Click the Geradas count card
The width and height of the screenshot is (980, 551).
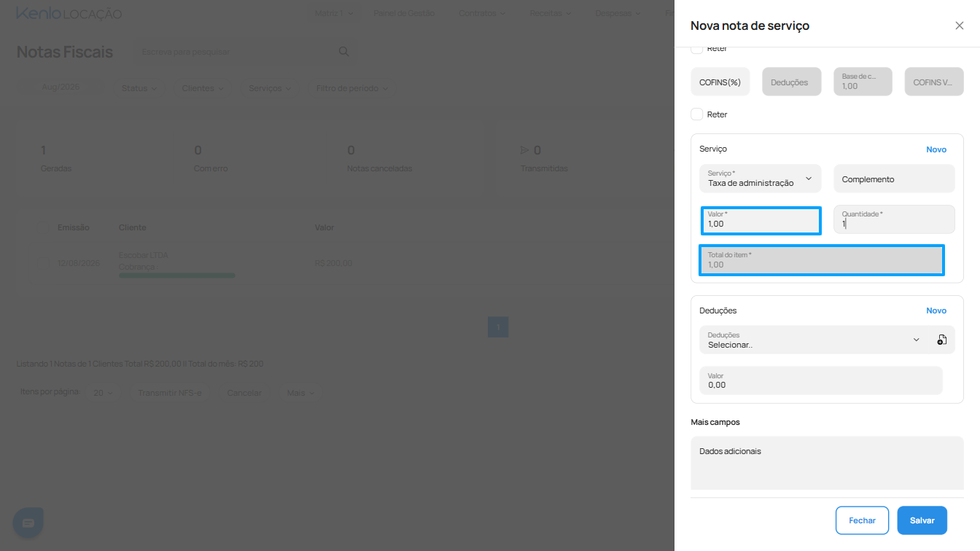(x=56, y=158)
